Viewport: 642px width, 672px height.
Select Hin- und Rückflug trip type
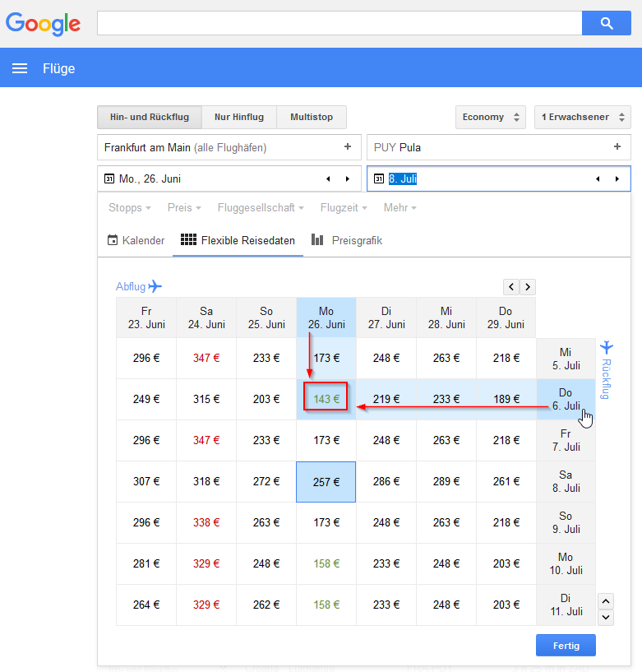tap(150, 117)
